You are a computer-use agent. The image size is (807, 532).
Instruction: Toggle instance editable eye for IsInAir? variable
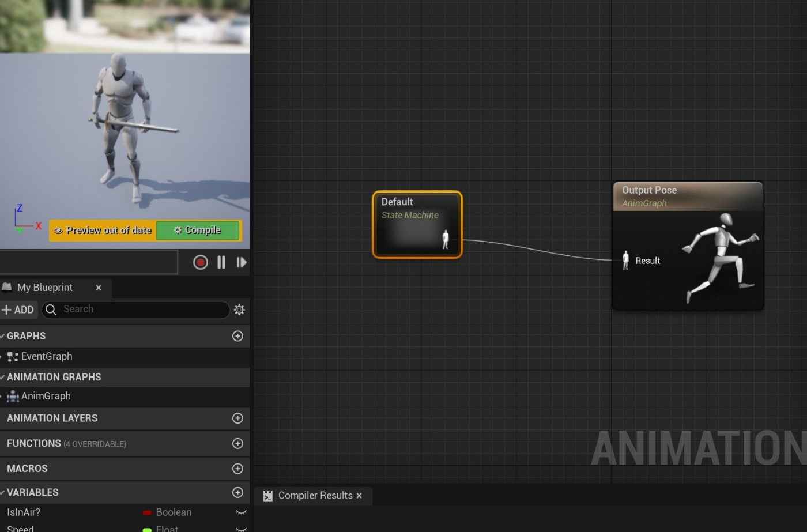(x=240, y=512)
